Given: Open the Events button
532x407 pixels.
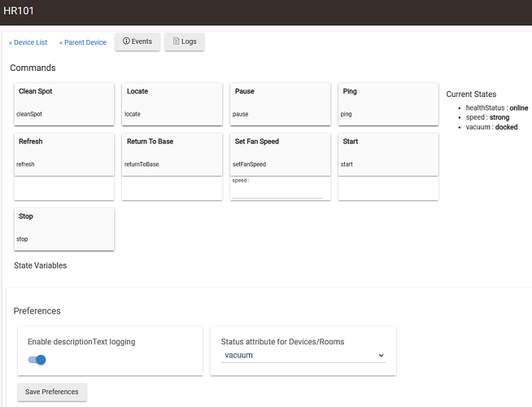Looking at the screenshot, I should [137, 42].
